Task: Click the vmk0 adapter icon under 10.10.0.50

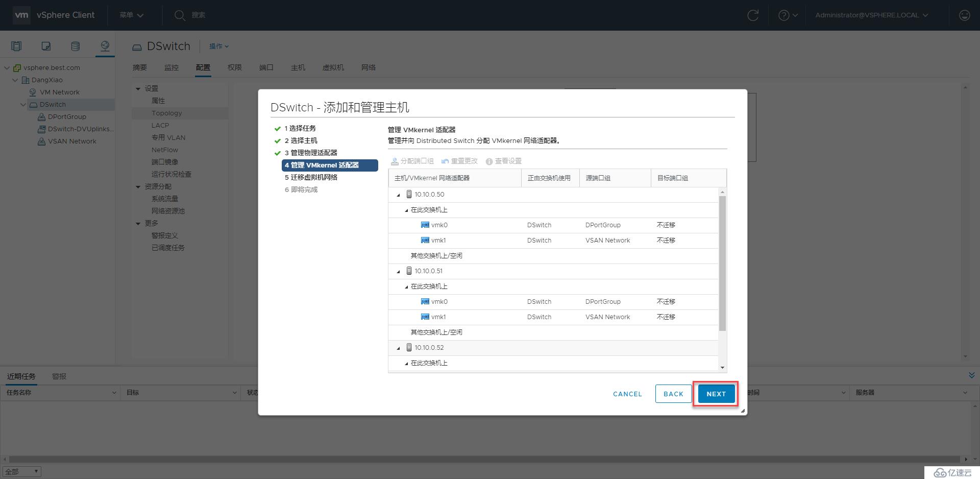Action: (425, 225)
